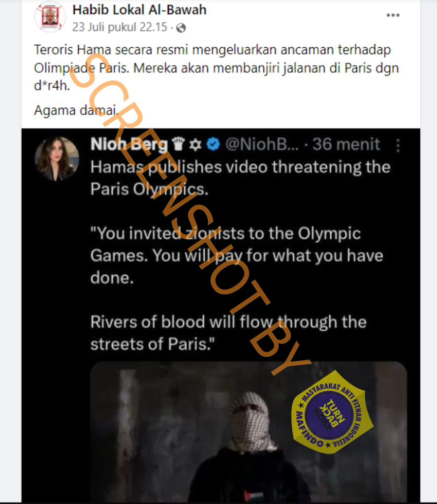Click the post caption starting with Teroris Hama
The width and height of the screenshot is (437, 504).
216,67
